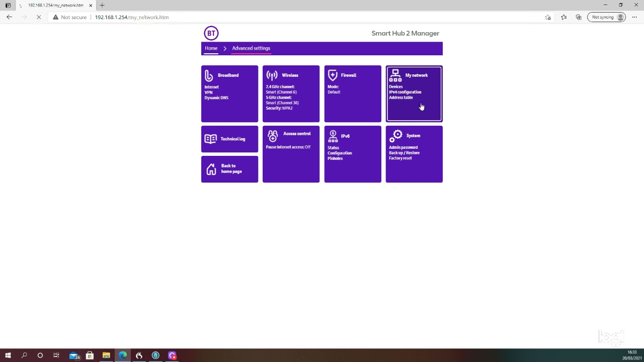Click the Technical log book icon
The image size is (644, 362).
211,139
